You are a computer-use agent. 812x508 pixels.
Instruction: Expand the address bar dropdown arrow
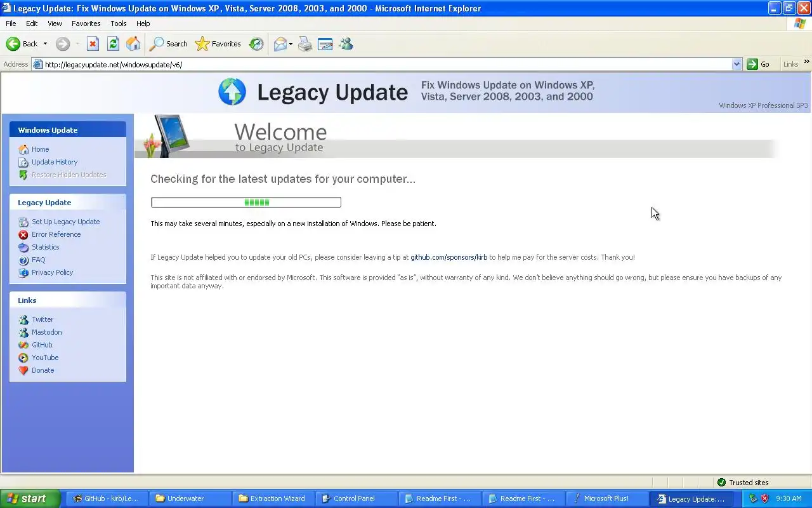[737, 64]
